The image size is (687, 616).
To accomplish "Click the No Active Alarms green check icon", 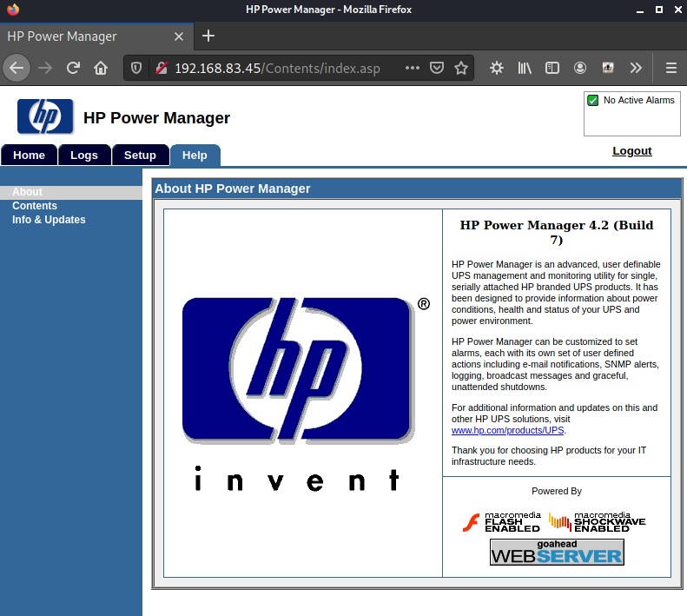I will pos(592,101).
